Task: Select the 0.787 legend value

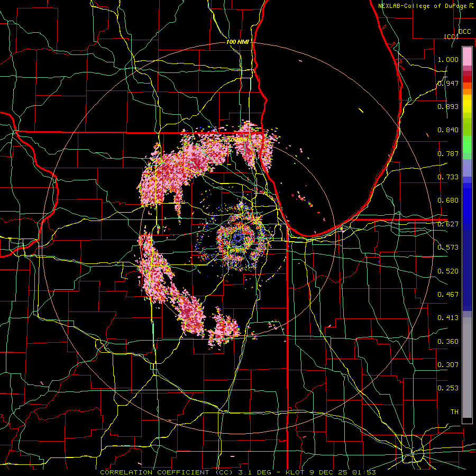Action: point(448,153)
